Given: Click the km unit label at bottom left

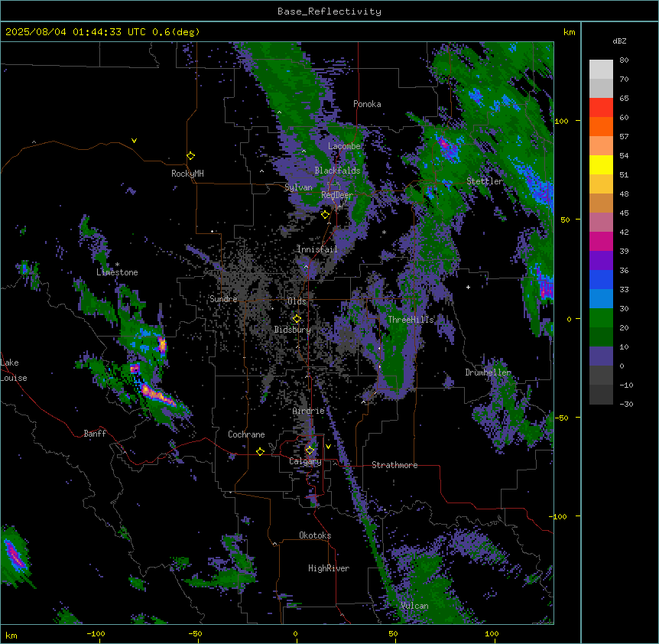Looking at the screenshot, I should pos(11,635).
